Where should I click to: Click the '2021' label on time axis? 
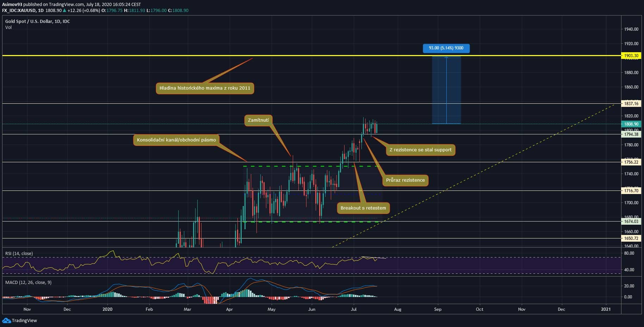coord(606,309)
